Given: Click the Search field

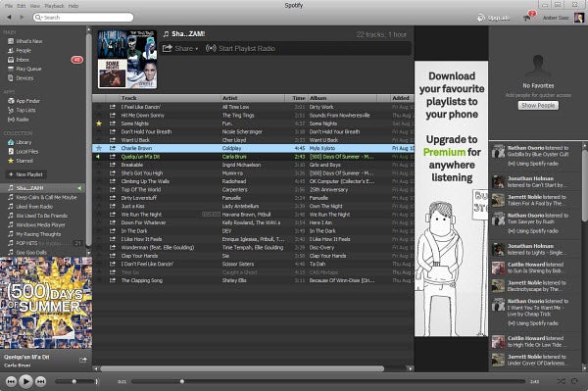Looking at the screenshot, I should 83,18.
